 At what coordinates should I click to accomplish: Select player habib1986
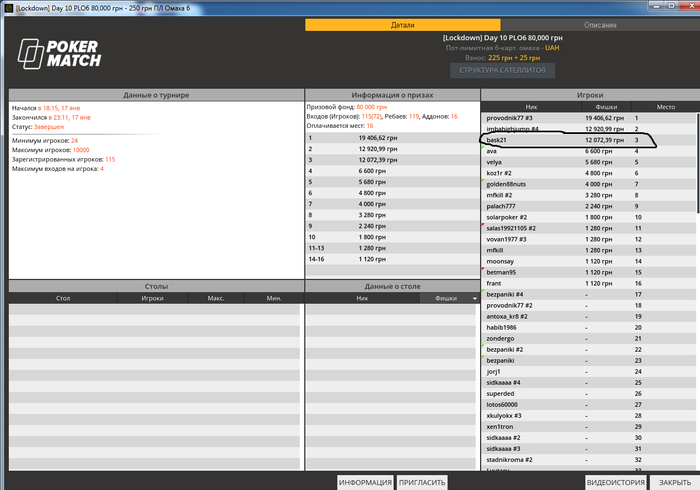588,327
